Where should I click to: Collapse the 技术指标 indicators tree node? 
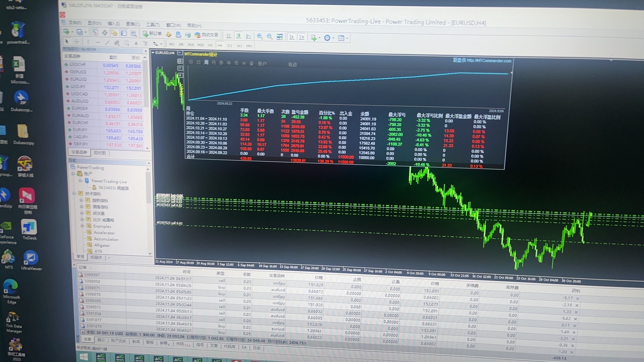coord(74,193)
